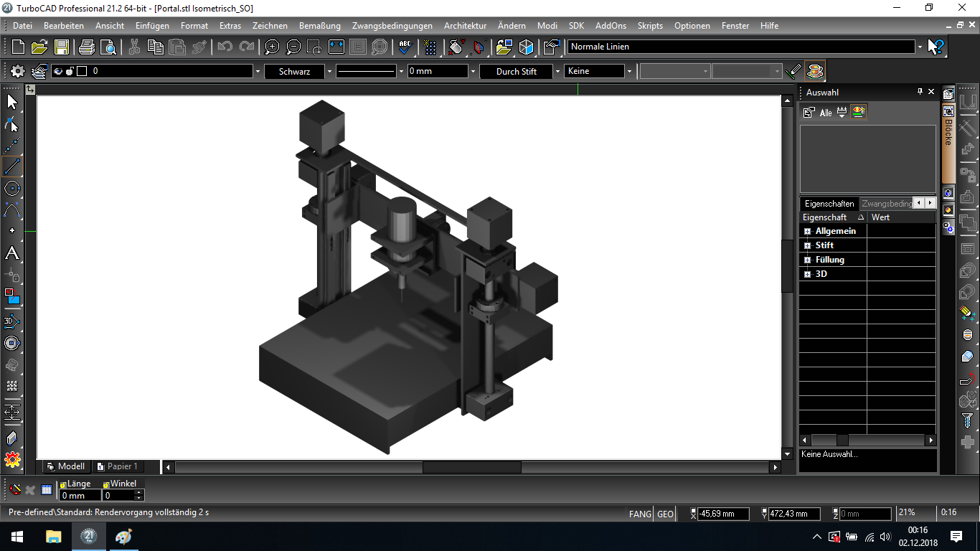Expand the Allgemein property group
The width and height of the screenshot is (980, 551).
pos(807,231)
